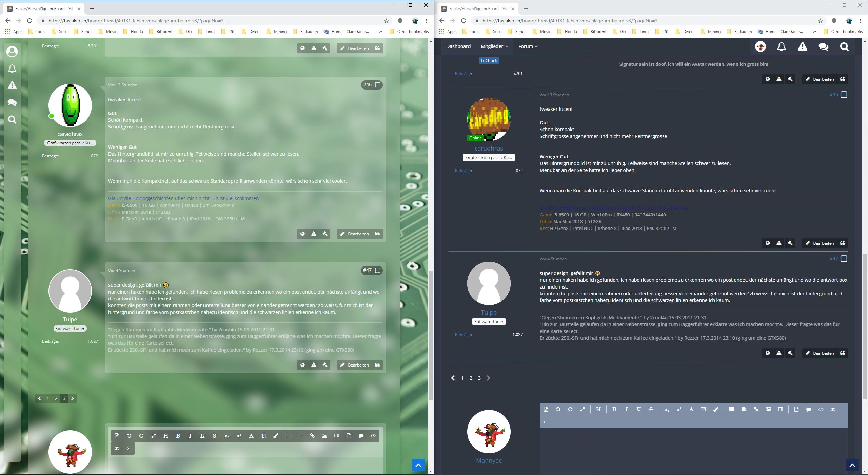The height and width of the screenshot is (475, 868).
Task: Expand the Mitglieder dropdown menu
Action: 494,46
